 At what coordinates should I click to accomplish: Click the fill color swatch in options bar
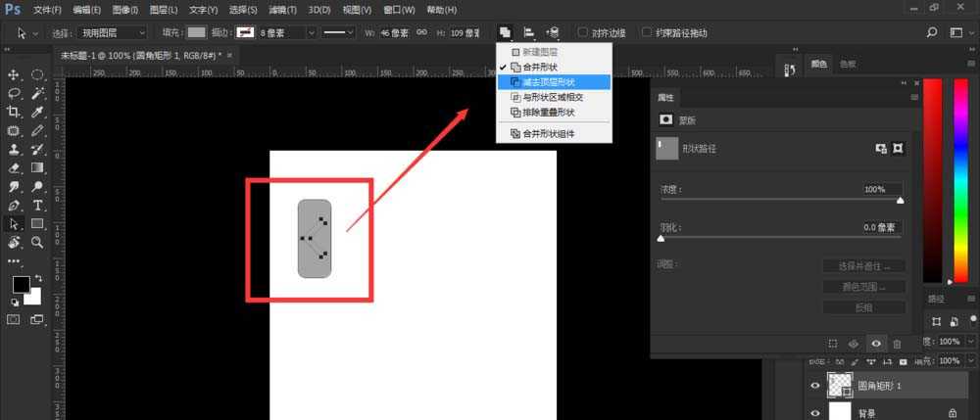[197, 32]
